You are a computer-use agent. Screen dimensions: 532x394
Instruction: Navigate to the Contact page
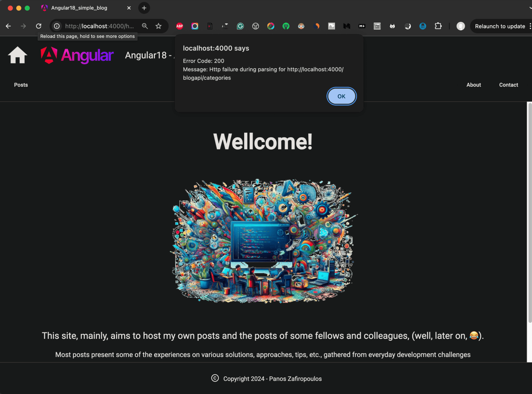508,85
